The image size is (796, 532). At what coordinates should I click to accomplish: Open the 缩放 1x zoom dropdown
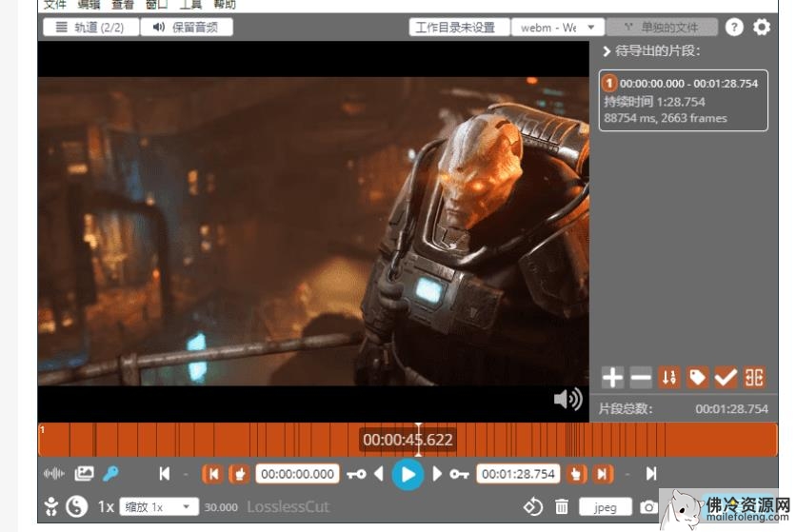(159, 507)
